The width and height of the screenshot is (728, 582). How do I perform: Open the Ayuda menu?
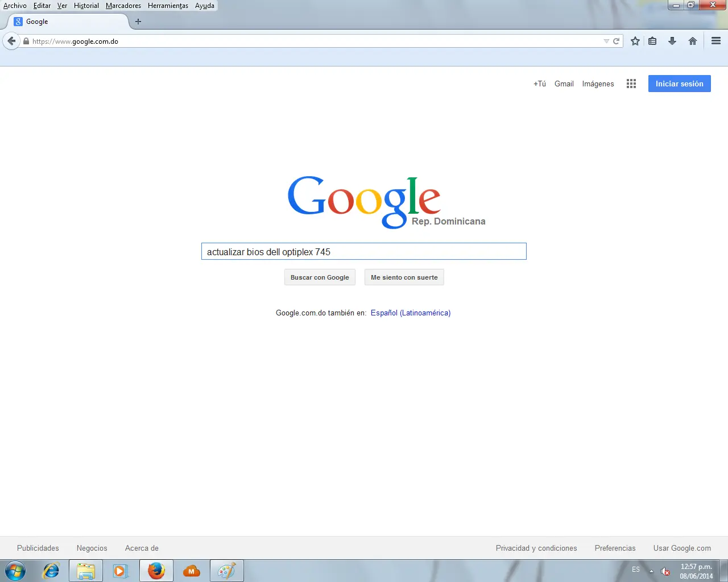pos(205,6)
